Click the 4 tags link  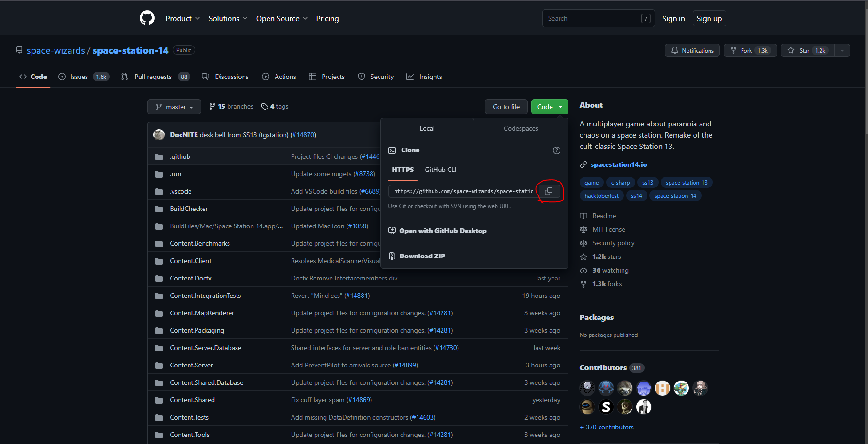click(x=275, y=107)
